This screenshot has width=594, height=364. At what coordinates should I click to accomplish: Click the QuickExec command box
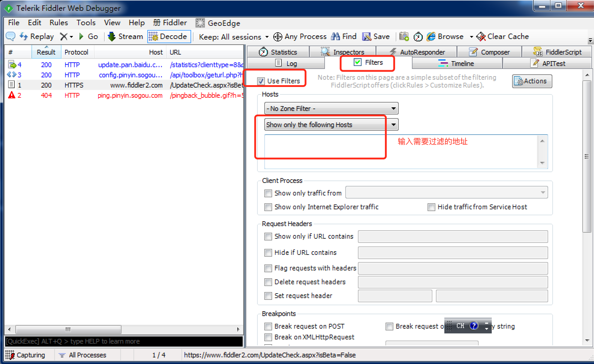coord(123,341)
